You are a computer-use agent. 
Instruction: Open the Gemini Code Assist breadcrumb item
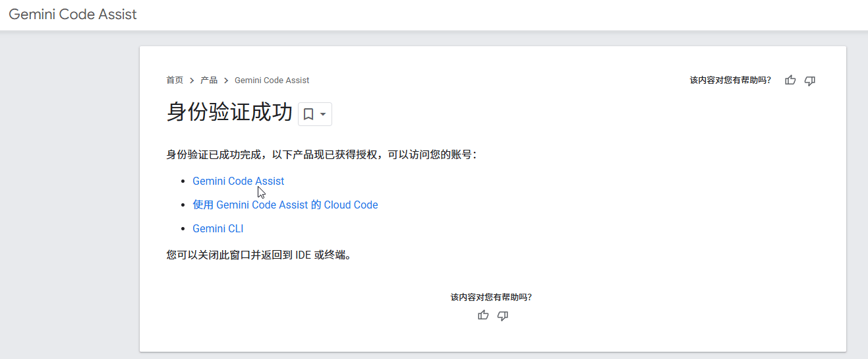tap(272, 81)
